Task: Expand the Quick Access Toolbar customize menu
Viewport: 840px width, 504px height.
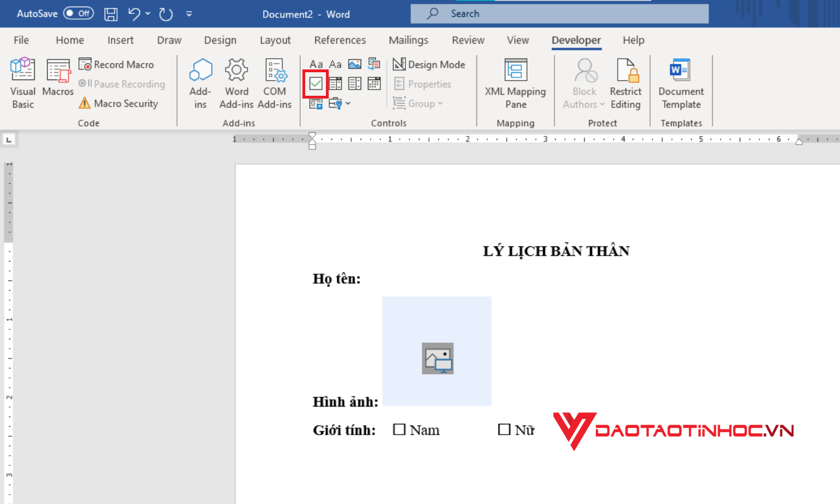Action: pyautogui.click(x=189, y=14)
